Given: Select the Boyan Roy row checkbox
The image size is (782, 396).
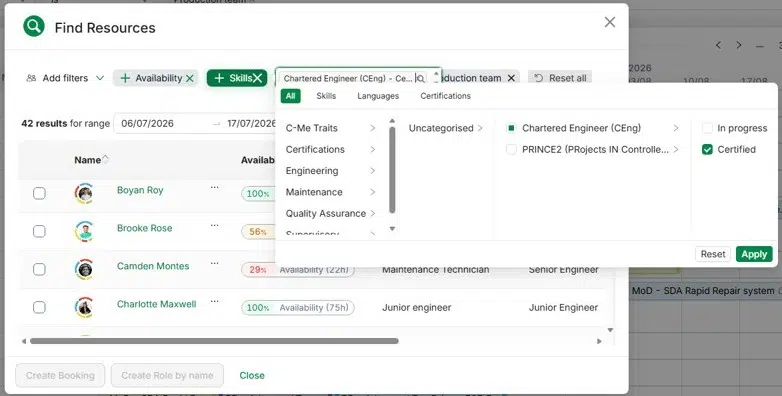Looking at the screenshot, I should (x=39, y=194).
